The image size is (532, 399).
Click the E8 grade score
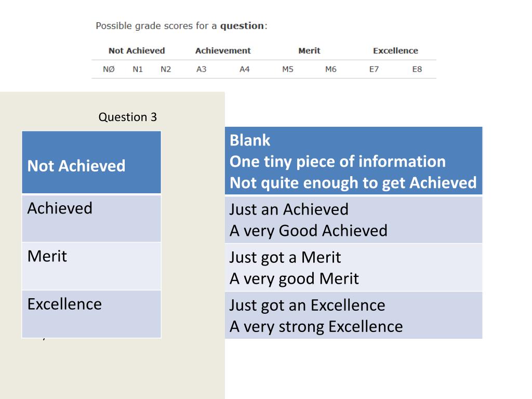417,69
